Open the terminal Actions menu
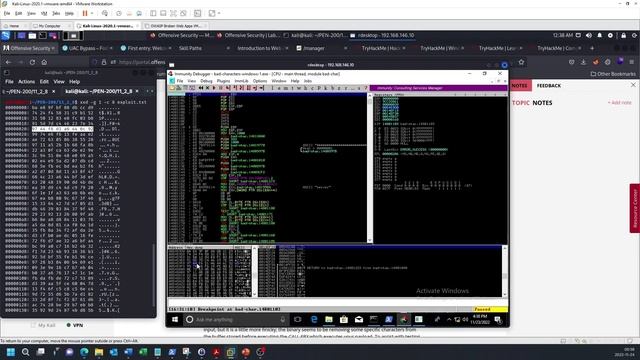 coord(27,82)
